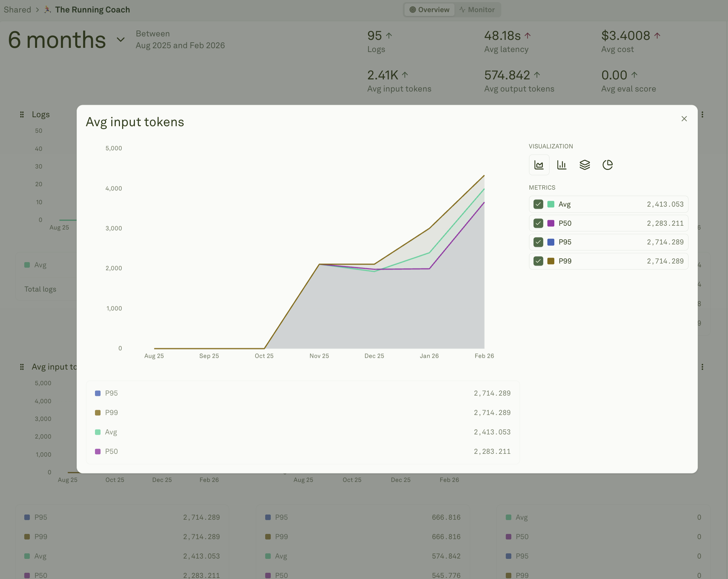Image resolution: width=728 pixels, height=579 pixels.
Task: Click the Total logs row
Action: [x=40, y=289]
